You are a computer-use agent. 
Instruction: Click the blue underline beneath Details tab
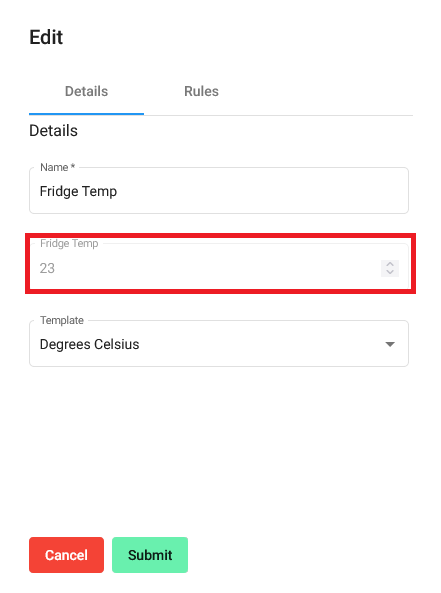coord(86,113)
